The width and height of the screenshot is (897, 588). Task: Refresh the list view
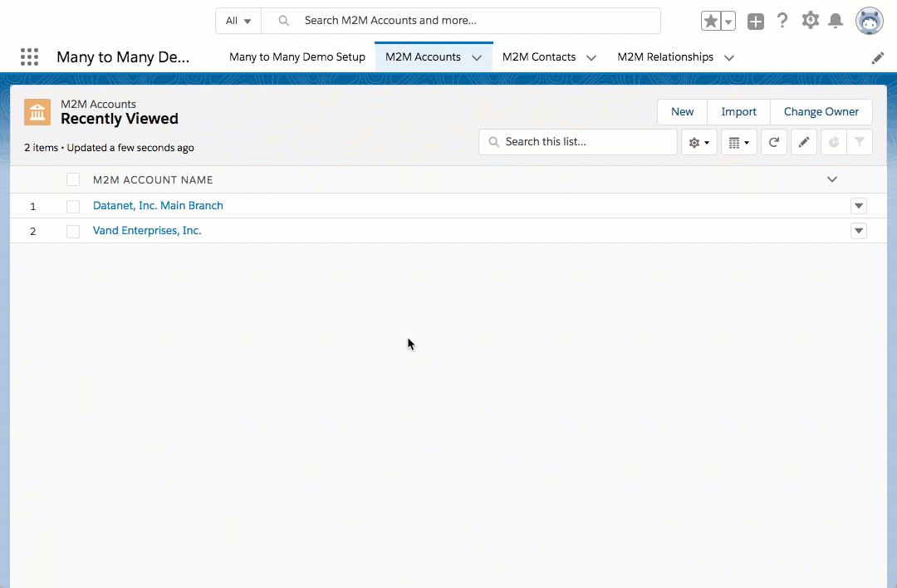pos(774,142)
